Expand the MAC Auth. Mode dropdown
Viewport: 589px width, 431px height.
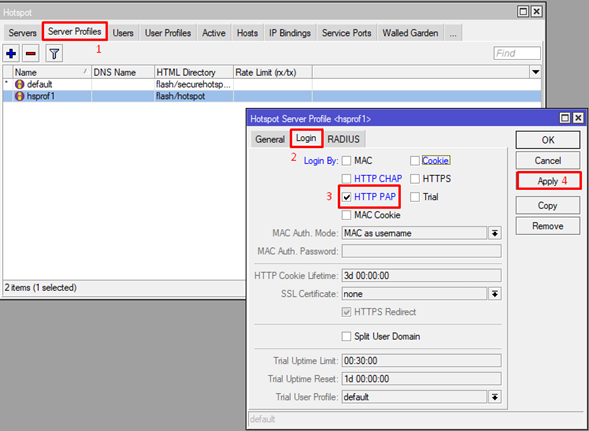(x=495, y=233)
